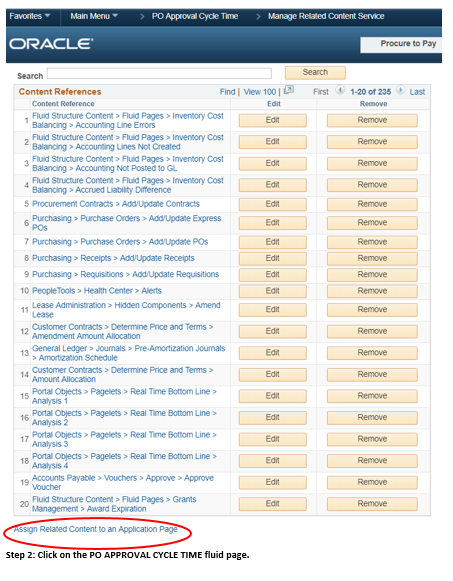Go to previous rows arrow icon
The height and width of the screenshot is (581, 453).
click(340, 90)
